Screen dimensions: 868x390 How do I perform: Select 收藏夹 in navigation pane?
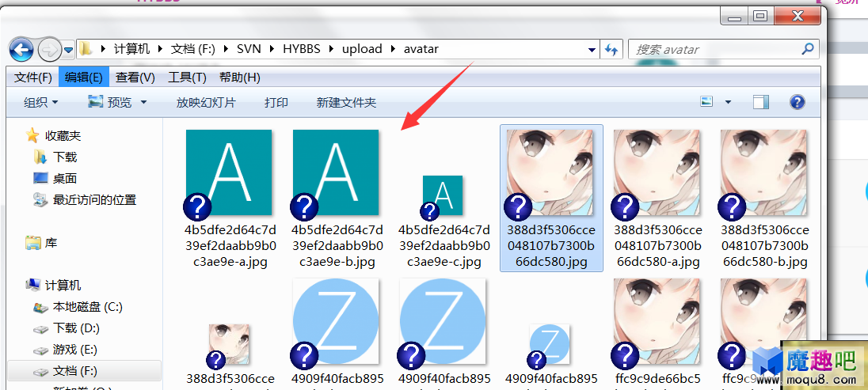click(63, 135)
